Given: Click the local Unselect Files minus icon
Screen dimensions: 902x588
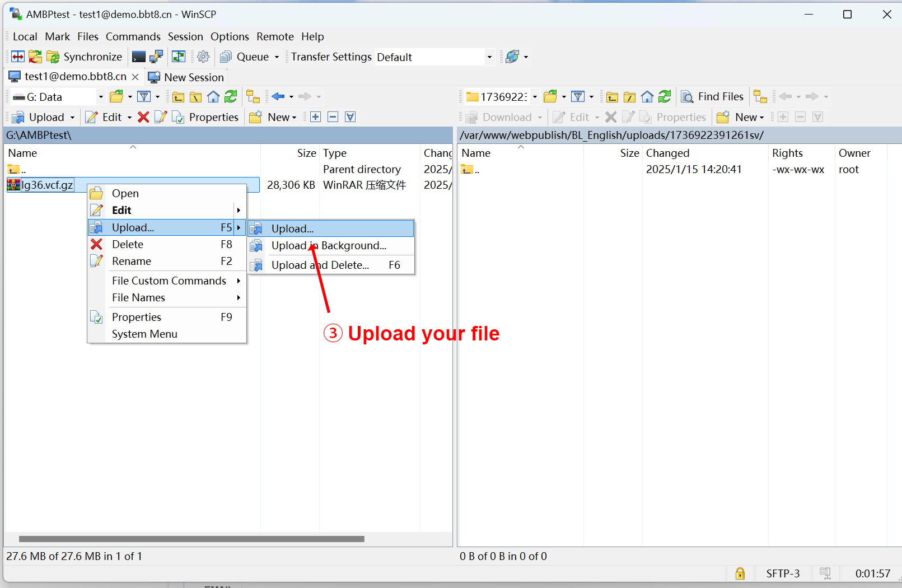Looking at the screenshot, I should 333,117.
